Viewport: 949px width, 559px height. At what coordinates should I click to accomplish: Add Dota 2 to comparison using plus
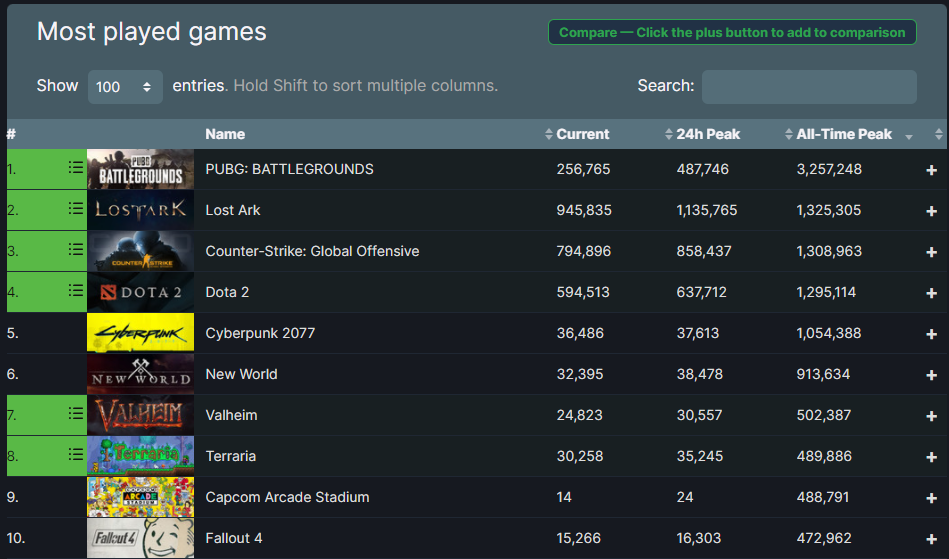click(931, 293)
